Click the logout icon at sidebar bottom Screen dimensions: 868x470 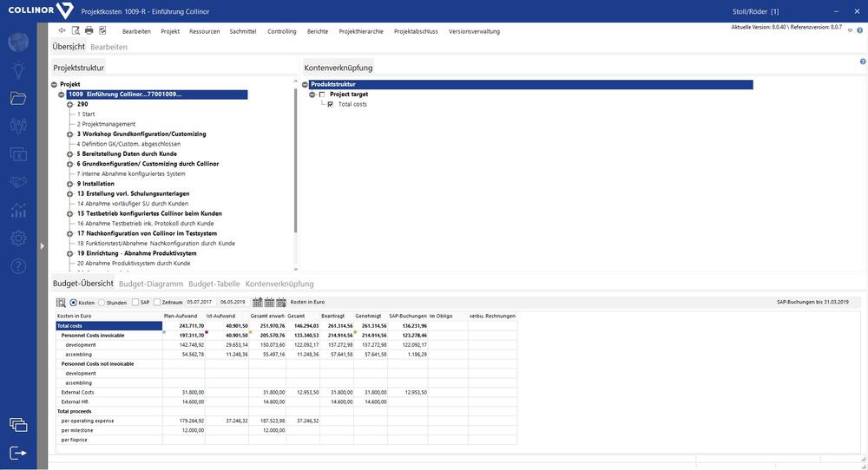click(x=18, y=453)
